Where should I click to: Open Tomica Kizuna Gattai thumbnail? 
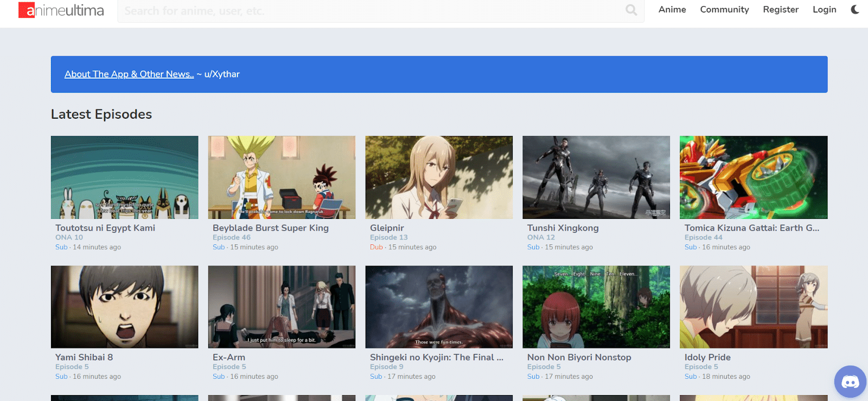pyautogui.click(x=754, y=177)
